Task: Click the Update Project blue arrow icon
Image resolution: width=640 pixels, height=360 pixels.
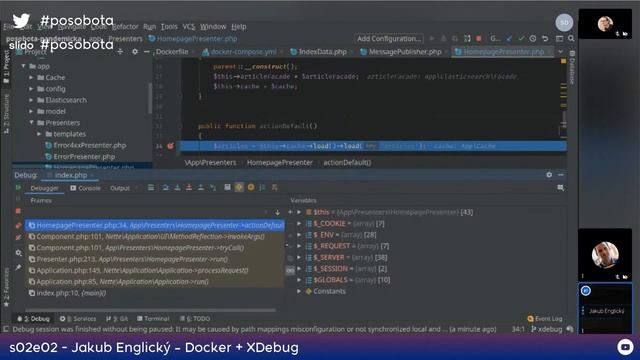Action: pos(509,38)
